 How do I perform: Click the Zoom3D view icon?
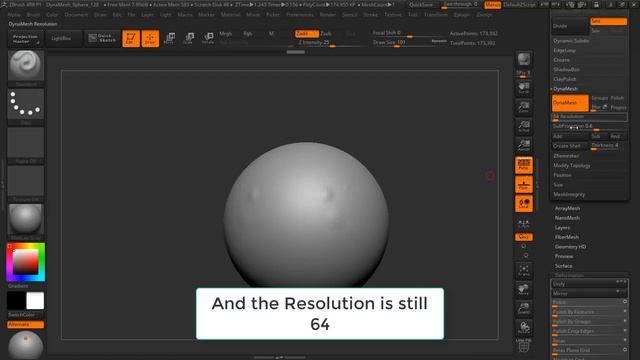pos(524,309)
